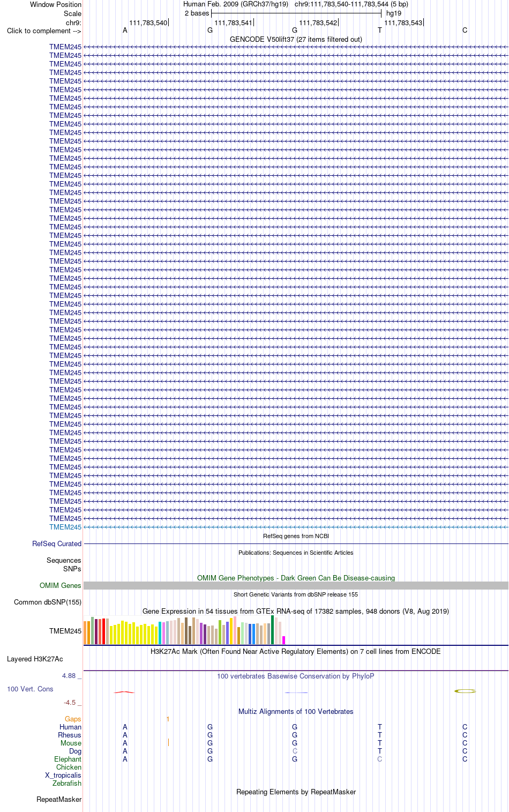The height and width of the screenshot is (812, 509).
Task: Click the GENCODE V50lift37 track title
Action: point(296,39)
